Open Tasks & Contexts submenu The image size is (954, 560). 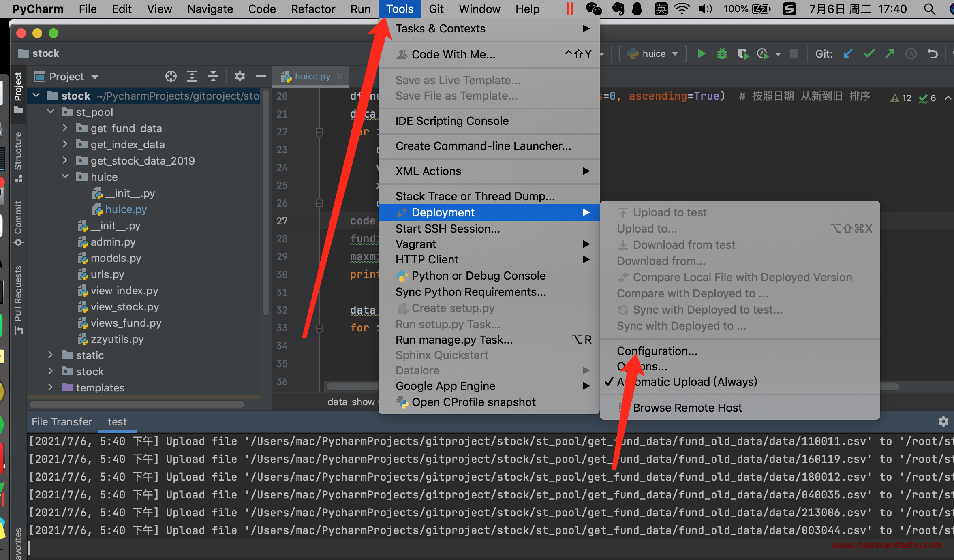[x=489, y=28]
